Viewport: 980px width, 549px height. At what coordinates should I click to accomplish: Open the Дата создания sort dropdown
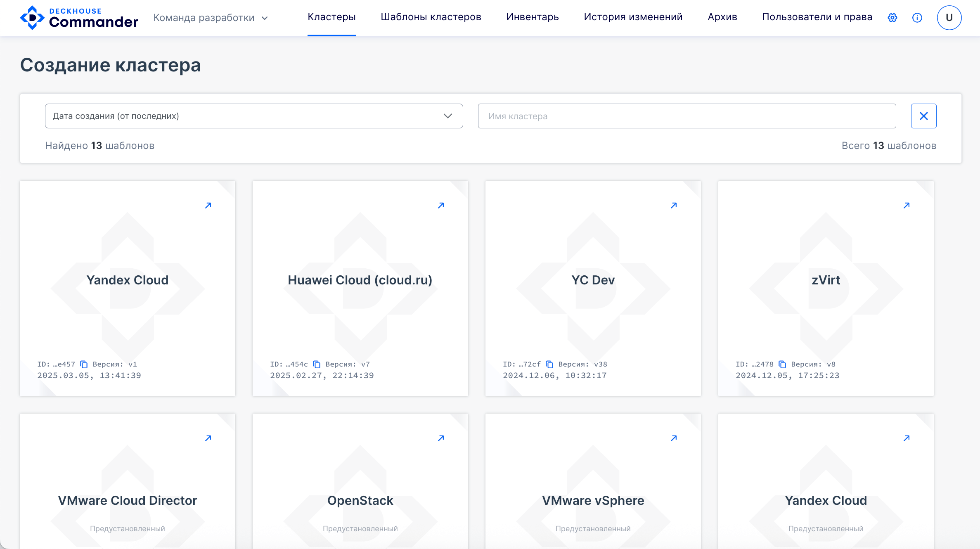[x=254, y=116]
